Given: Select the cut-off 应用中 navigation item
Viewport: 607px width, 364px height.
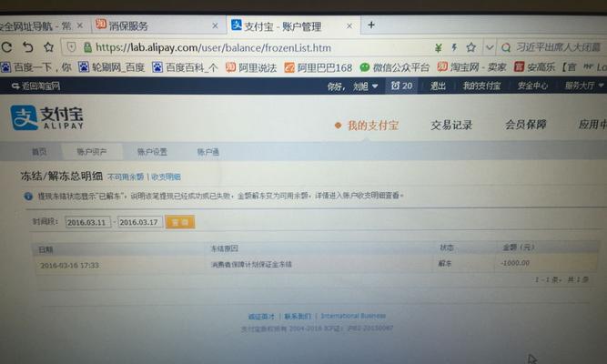Looking at the screenshot, I should [592, 124].
